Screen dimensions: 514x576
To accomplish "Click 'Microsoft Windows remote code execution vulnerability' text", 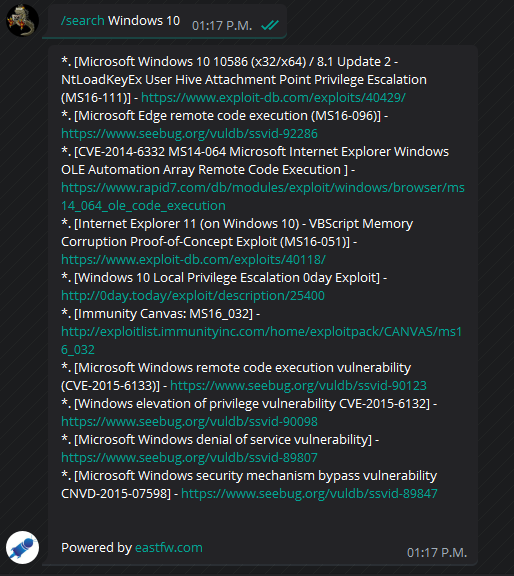I will [x=245, y=367].
